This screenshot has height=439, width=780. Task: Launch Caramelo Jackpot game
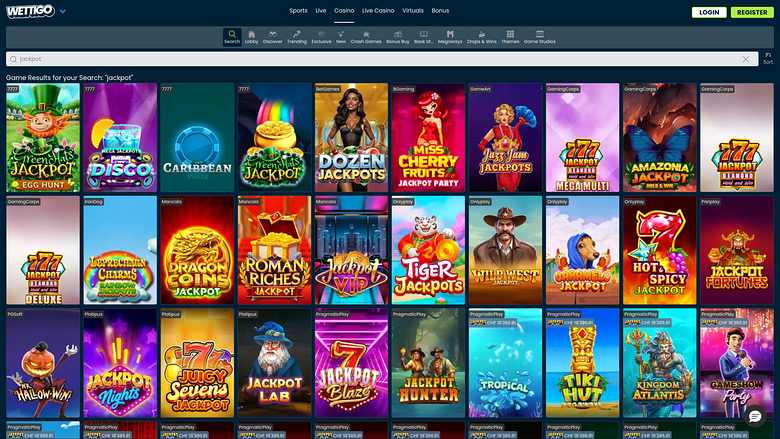[583, 250]
